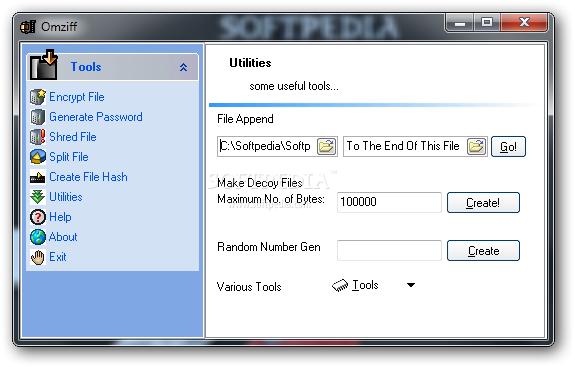
Task: Click the Encrypt File icon
Action: (x=38, y=97)
